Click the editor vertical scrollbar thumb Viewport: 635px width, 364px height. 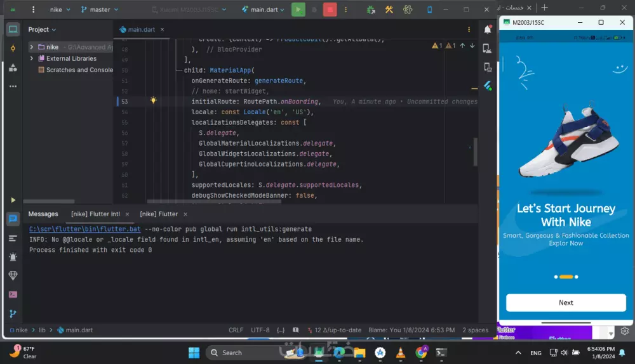pos(476,152)
